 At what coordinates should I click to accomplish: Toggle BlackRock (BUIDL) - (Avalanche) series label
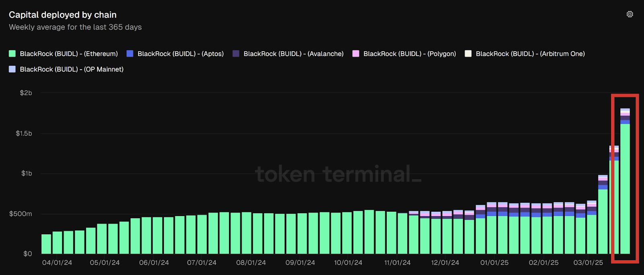[293, 54]
